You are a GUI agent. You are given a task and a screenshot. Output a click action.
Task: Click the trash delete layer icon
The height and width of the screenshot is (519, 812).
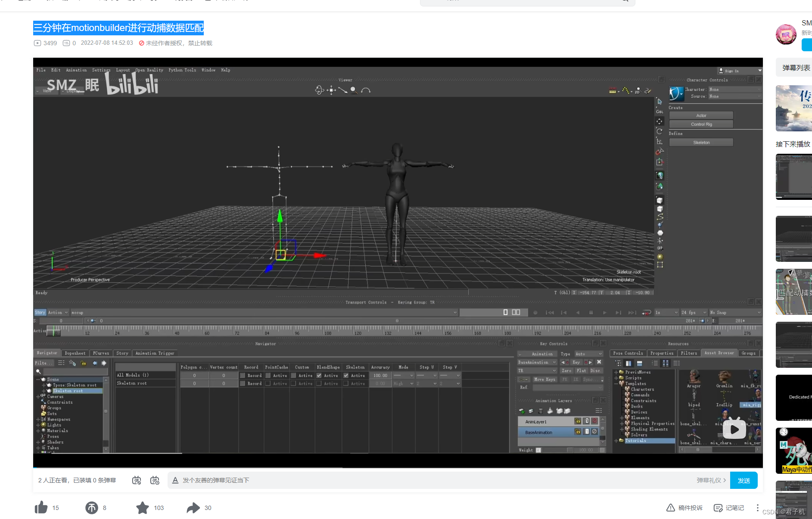coord(541,411)
